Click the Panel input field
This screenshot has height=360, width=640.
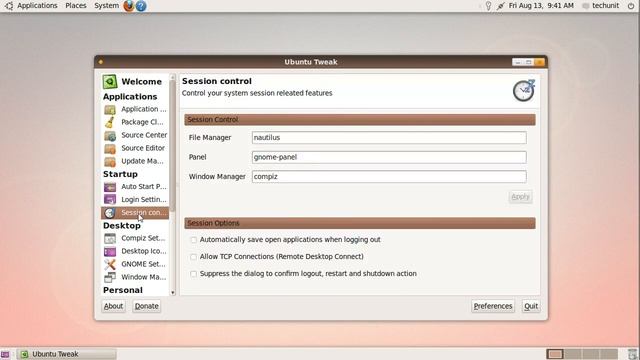(x=389, y=157)
